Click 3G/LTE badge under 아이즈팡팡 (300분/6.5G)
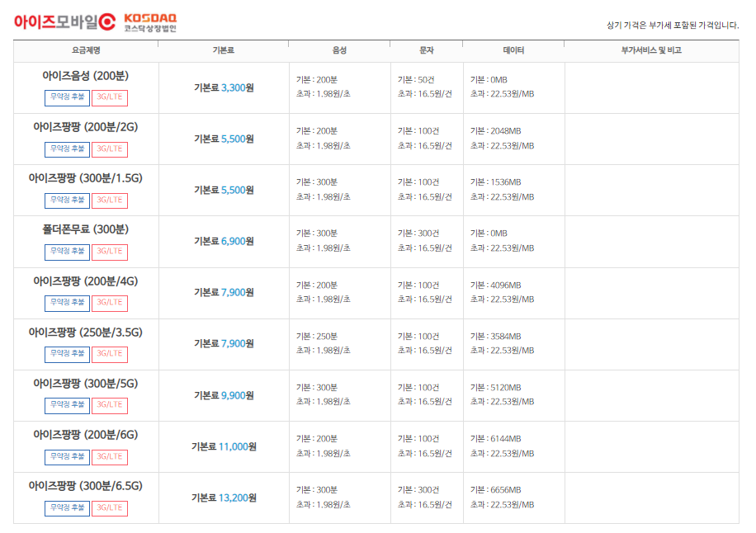Image resolution: width=756 pixels, height=533 pixels. click(110, 508)
